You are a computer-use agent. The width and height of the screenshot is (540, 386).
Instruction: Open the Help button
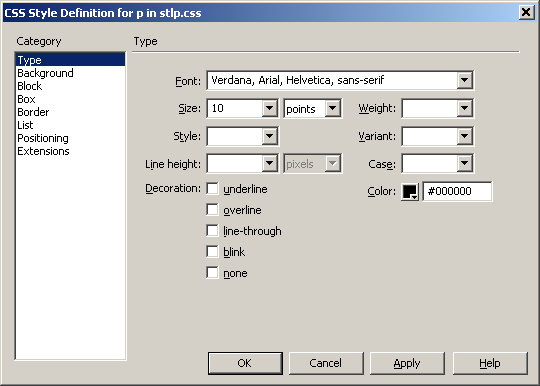tap(490, 363)
